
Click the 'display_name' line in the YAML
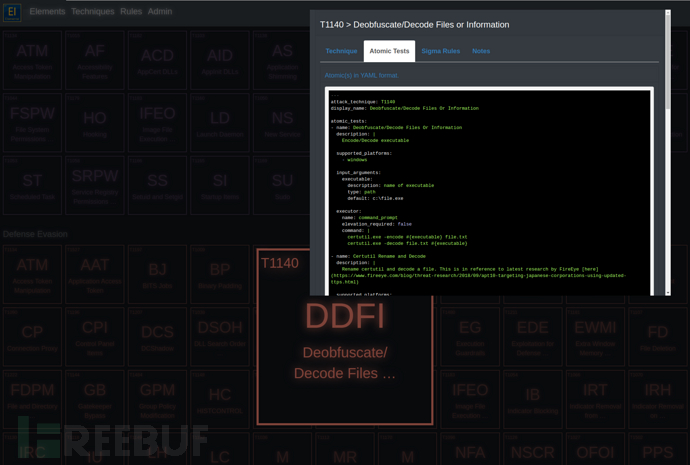pyautogui.click(x=404, y=108)
